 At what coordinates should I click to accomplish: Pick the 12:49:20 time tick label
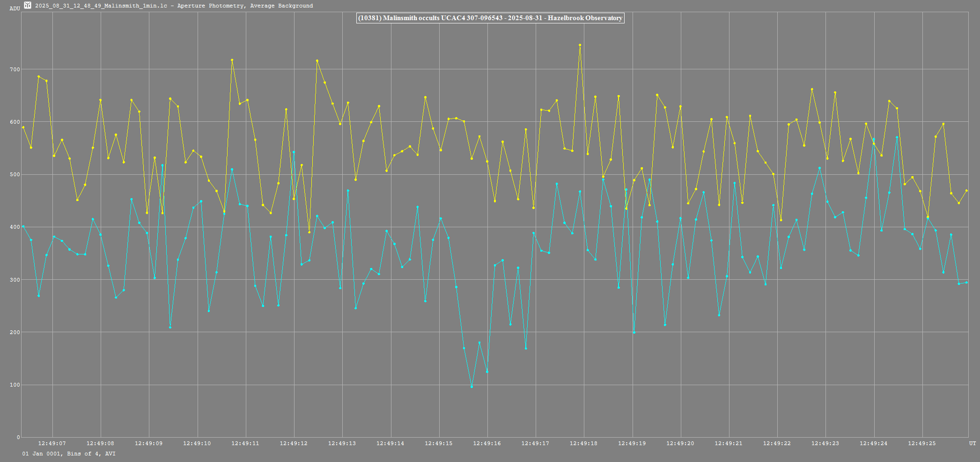(680, 443)
